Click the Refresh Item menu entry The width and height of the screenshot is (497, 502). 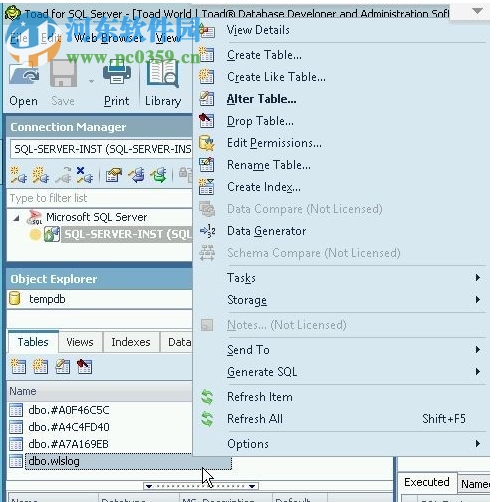click(x=260, y=397)
